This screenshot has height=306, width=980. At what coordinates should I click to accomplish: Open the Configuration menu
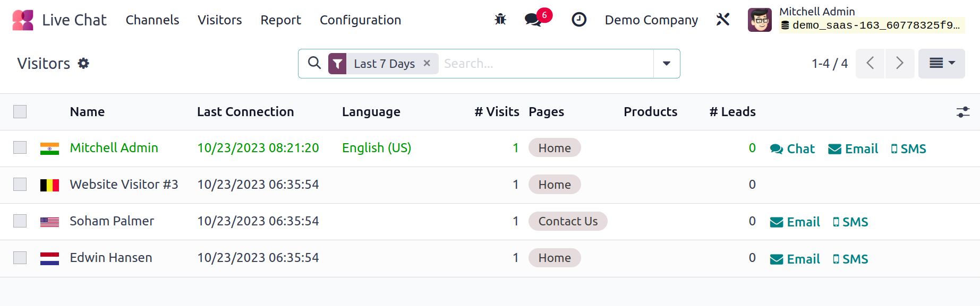point(360,20)
